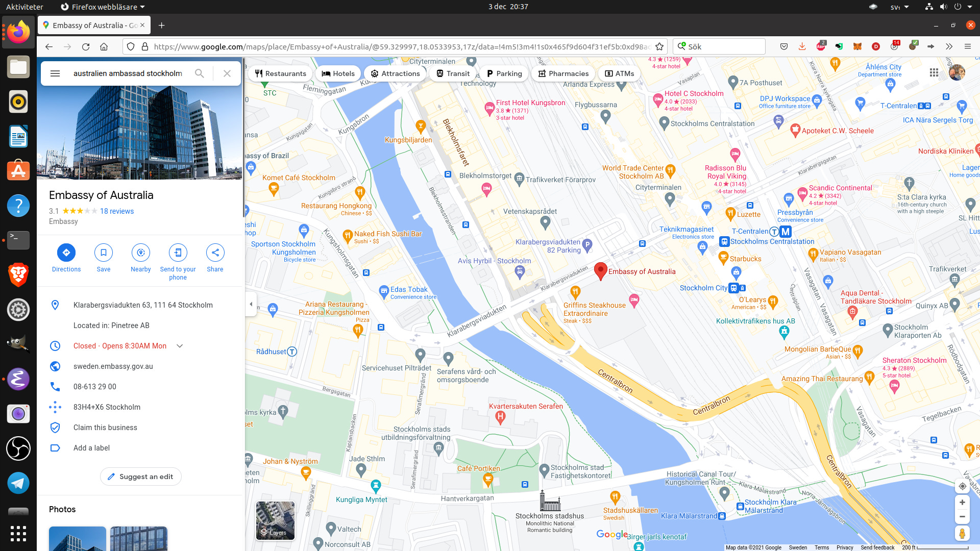This screenshot has width=980, height=551.
Task: Click Claim this business
Action: pos(105,428)
